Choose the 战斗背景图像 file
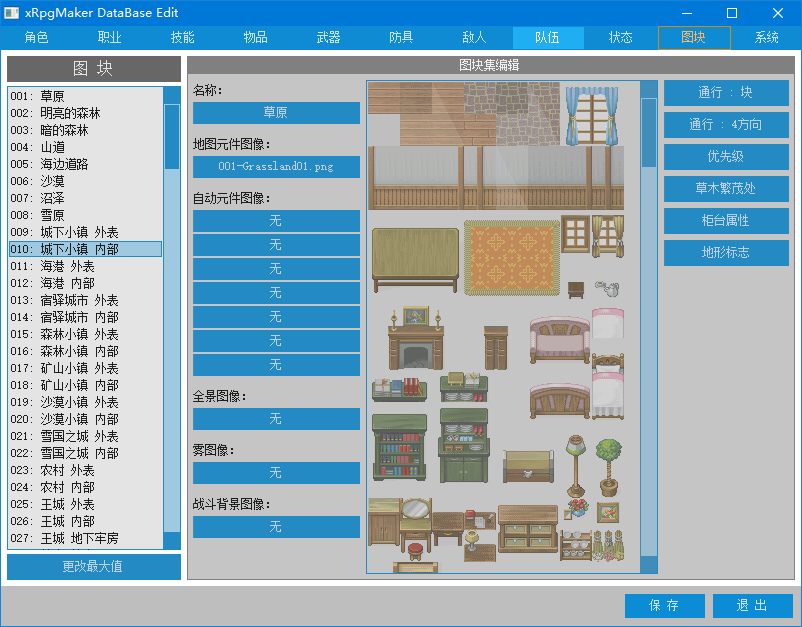Viewport: 802px width, 627px height. tap(276, 527)
